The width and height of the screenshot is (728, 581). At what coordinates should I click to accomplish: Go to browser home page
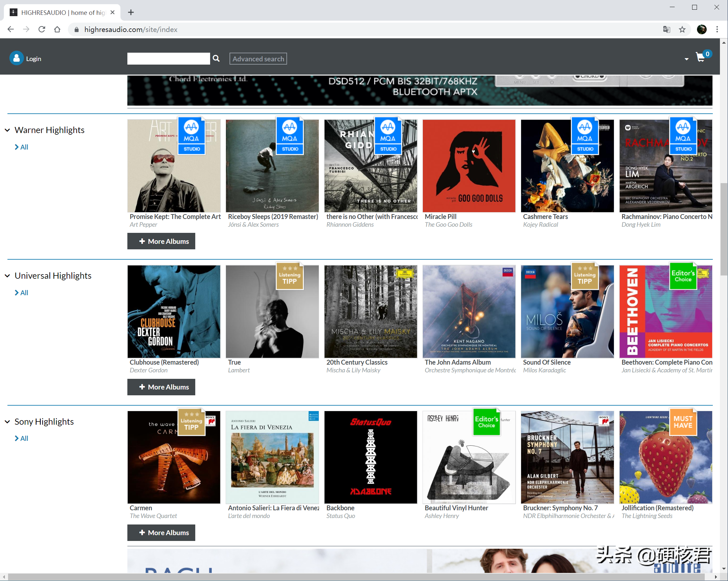pos(58,30)
